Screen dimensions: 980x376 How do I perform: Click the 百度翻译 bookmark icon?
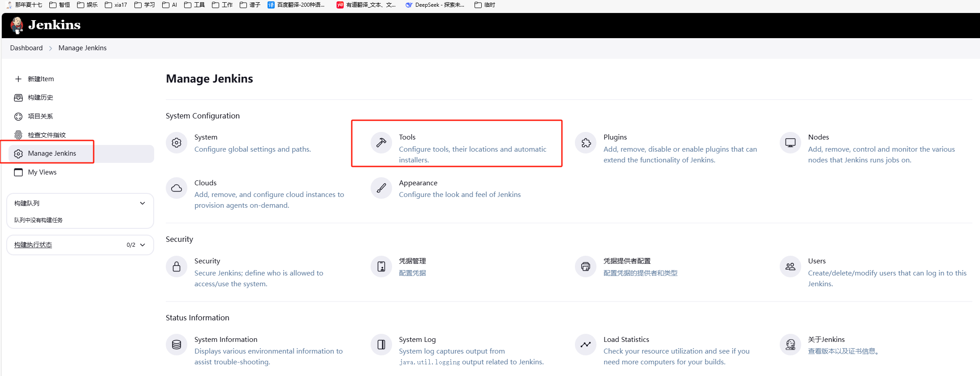pos(271,5)
